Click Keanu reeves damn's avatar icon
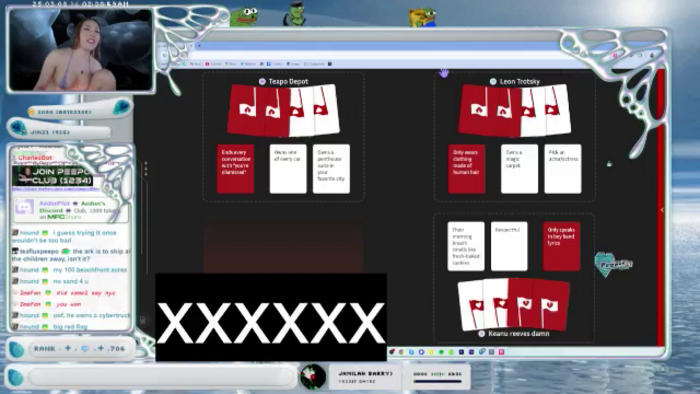Screen dimensions: 700x394 click(481, 333)
